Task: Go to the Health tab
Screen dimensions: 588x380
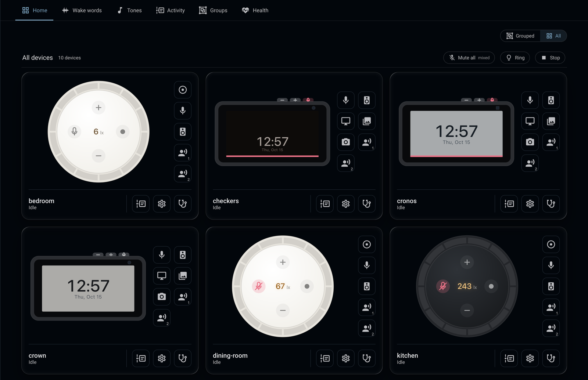Action: [x=255, y=10]
